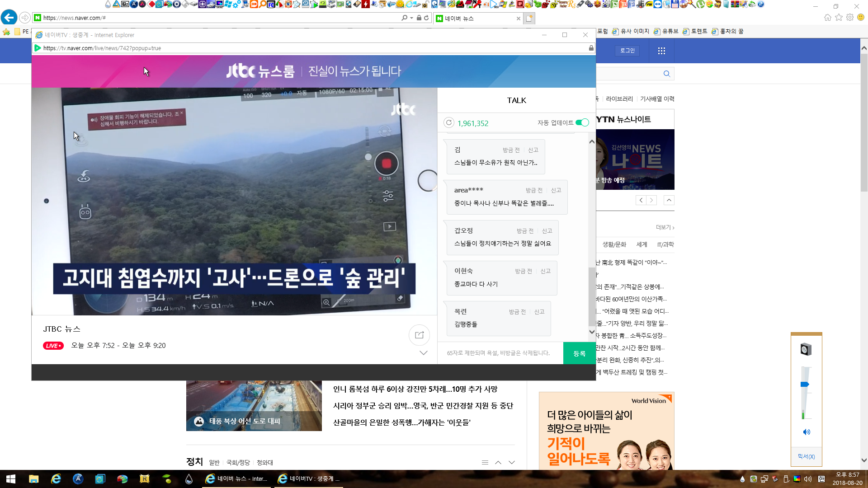This screenshot has width=868, height=488.
Task: Report the comment by 갑오정
Action: (x=547, y=231)
